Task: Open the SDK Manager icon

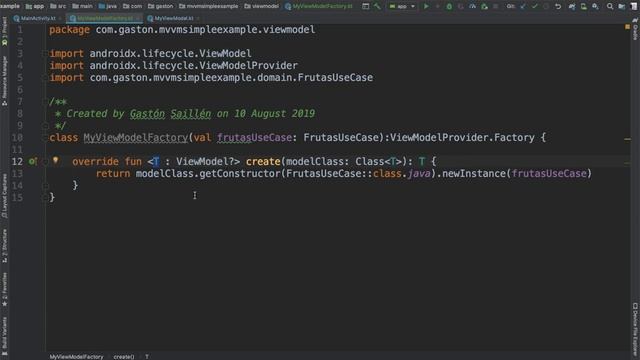Action: 596,6
